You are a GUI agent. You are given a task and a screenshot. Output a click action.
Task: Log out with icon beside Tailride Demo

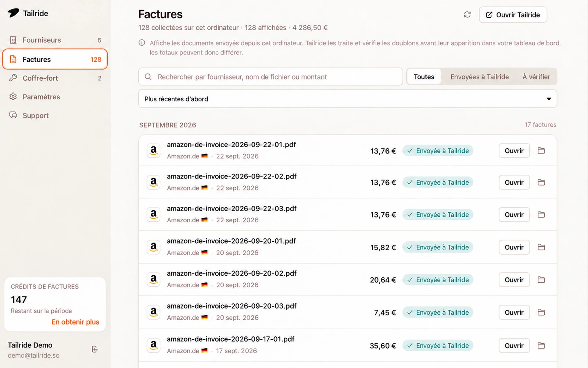[95, 349]
